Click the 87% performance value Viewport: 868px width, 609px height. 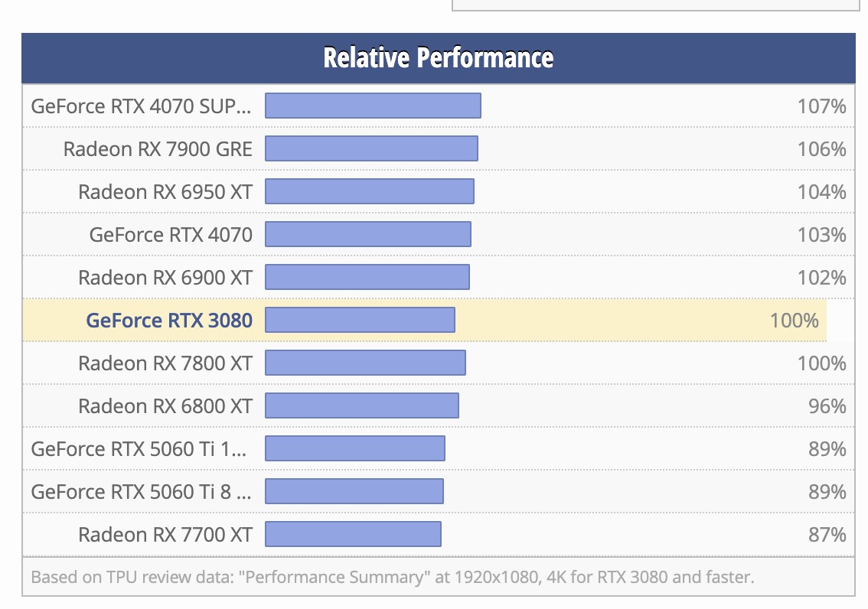[x=827, y=534]
